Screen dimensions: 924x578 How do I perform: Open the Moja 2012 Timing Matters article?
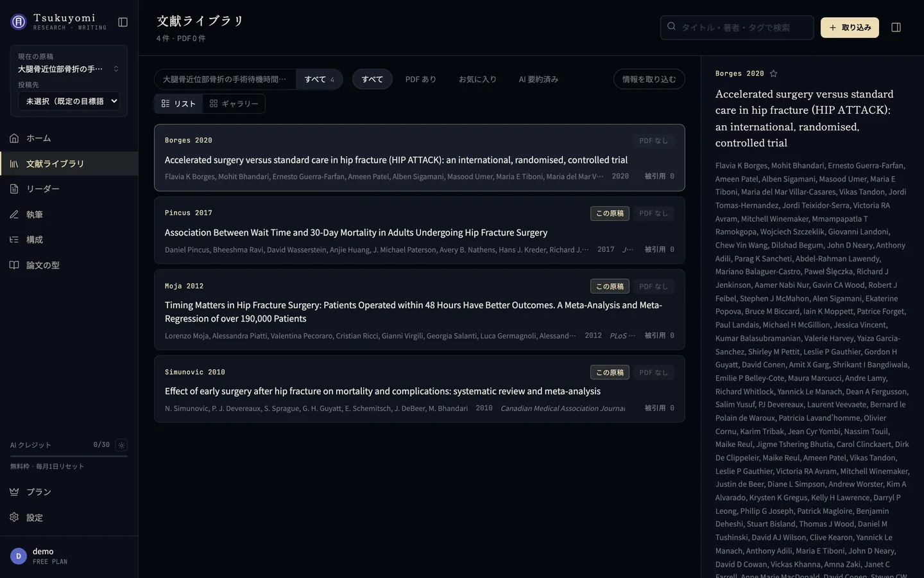coord(420,310)
